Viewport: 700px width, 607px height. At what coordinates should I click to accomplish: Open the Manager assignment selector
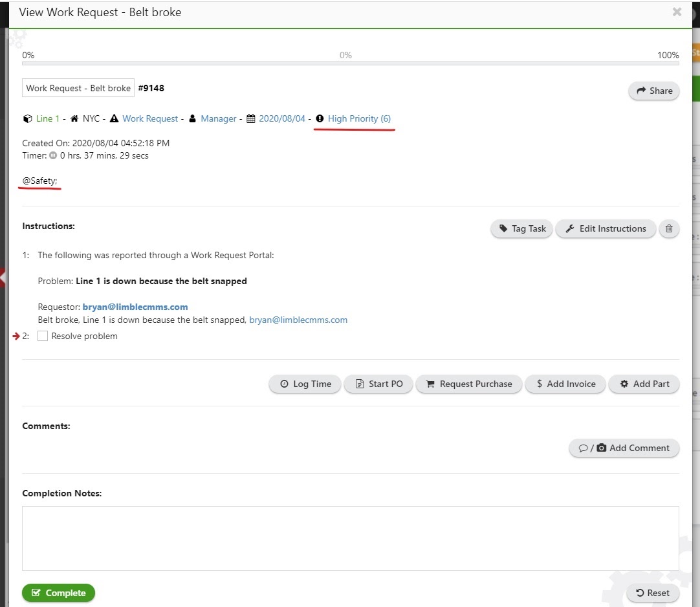pyautogui.click(x=219, y=119)
